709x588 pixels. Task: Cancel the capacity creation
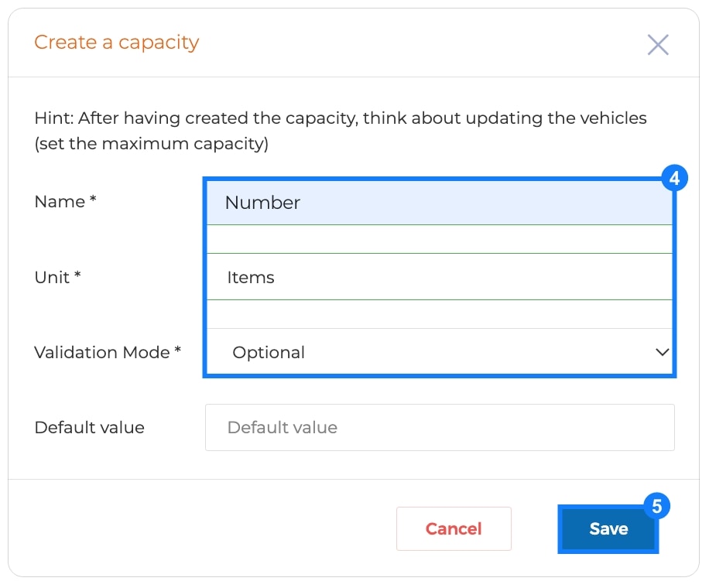454,528
